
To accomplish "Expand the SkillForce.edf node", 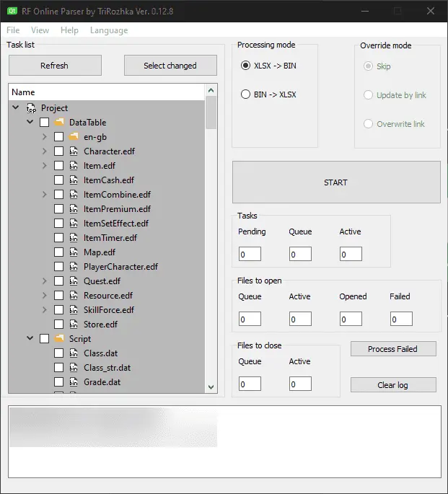I will (45, 310).
